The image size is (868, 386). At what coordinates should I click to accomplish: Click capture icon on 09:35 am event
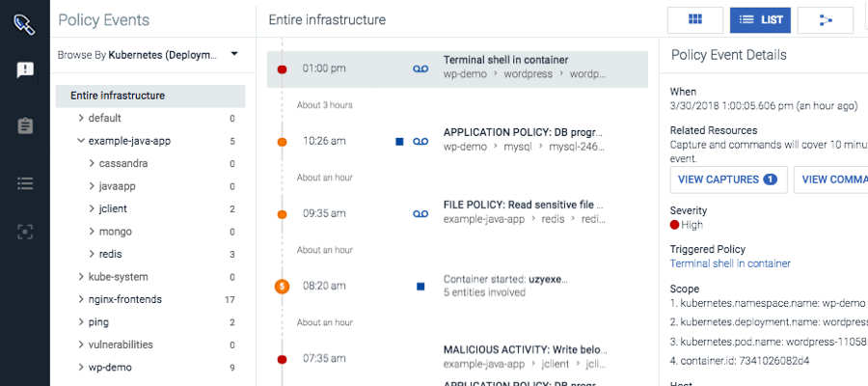[420, 214]
